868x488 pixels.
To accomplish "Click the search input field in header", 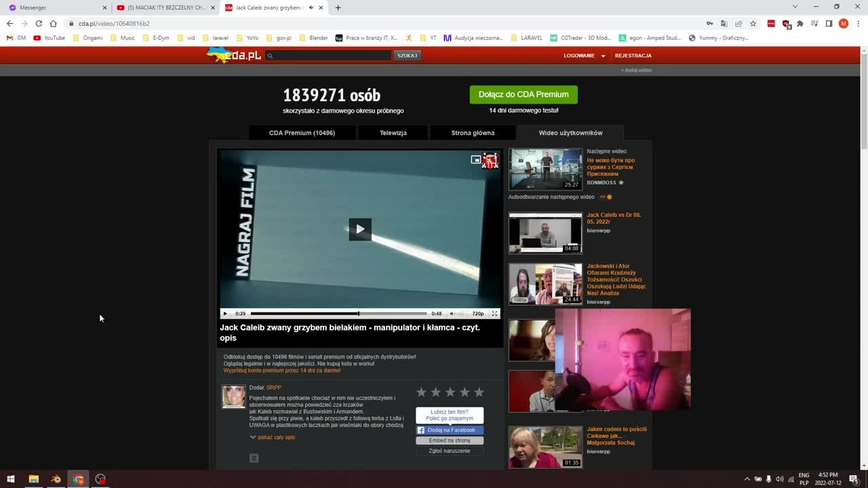I will click(328, 56).
